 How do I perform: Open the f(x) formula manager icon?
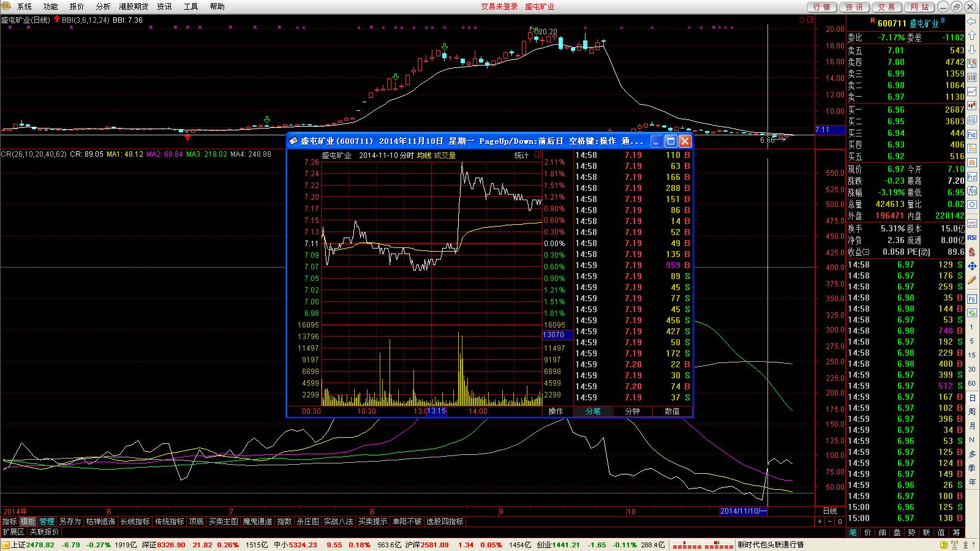pyautogui.click(x=972, y=191)
